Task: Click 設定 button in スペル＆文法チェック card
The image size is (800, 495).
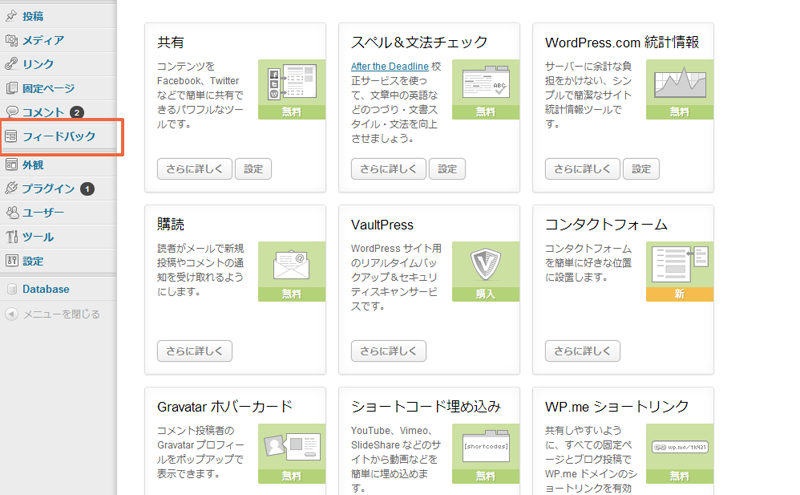Action: click(x=447, y=169)
